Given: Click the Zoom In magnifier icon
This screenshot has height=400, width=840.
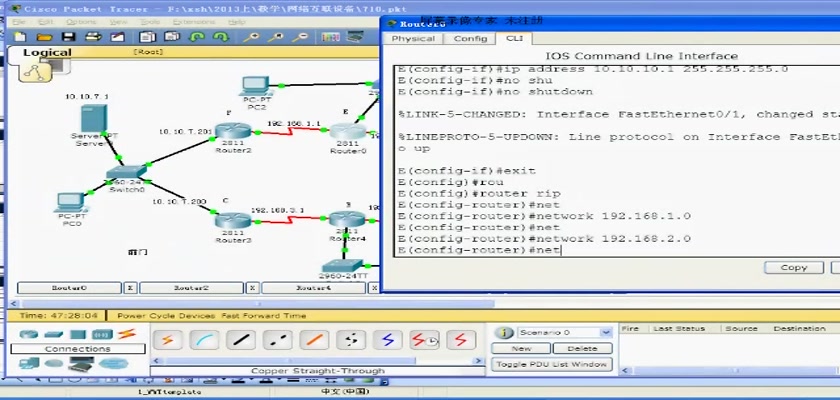Looking at the screenshot, I should point(251,37).
